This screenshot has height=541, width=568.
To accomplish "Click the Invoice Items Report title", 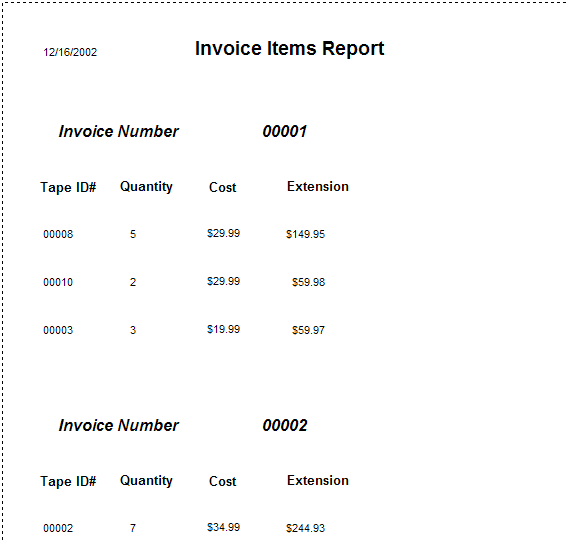I will (x=289, y=48).
